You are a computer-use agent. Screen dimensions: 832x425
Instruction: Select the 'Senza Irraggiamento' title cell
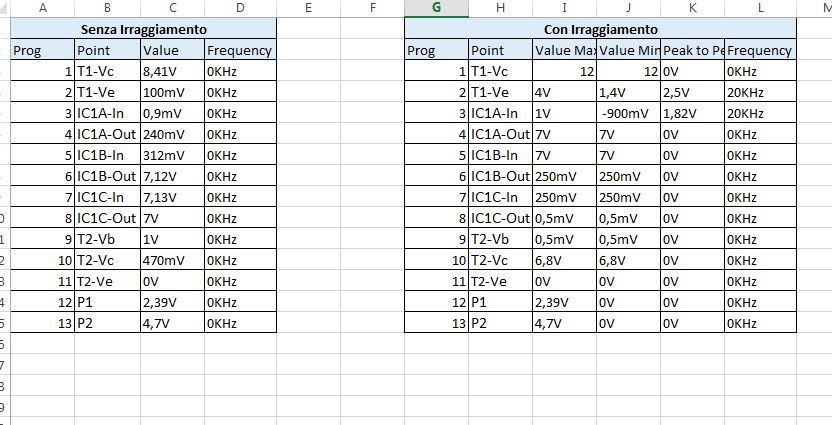(x=143, y=30)
